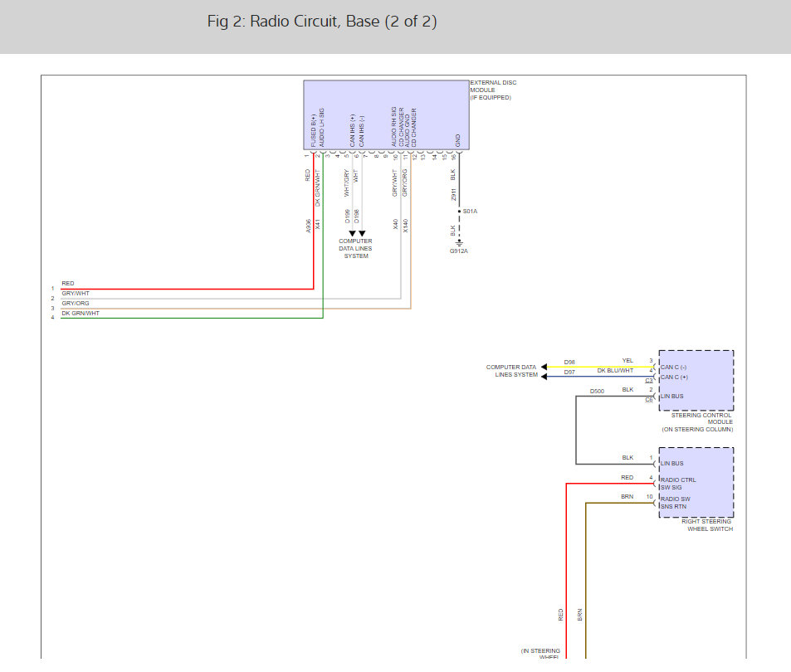Click the D500 wire label
Image resolution: width=791 pixels, height=672 pixels.
pyautogui.click(x=597, y=391)
